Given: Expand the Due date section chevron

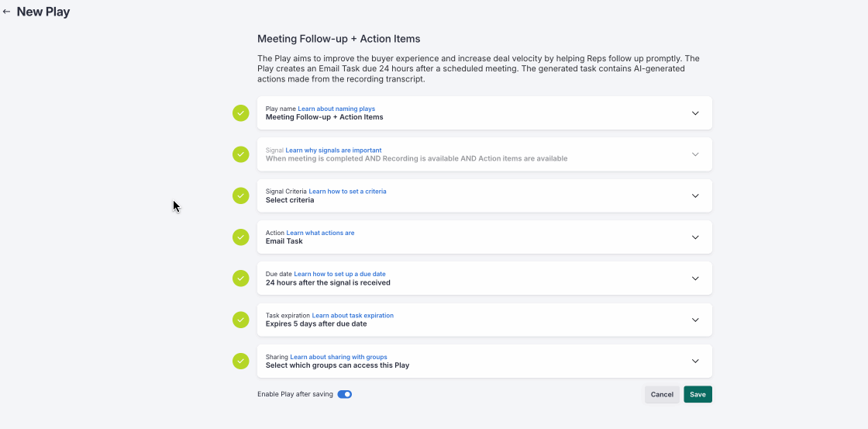Looking at the screenshot, I should (695, 279).
